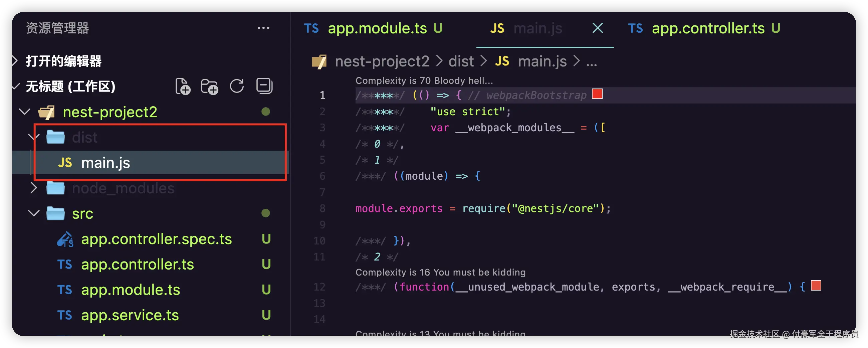Click the 'Complexity is 16 You must be kidding' lens
Image resolution: width=868 pixels, height=348 pixels.
(x=440, y=272)
